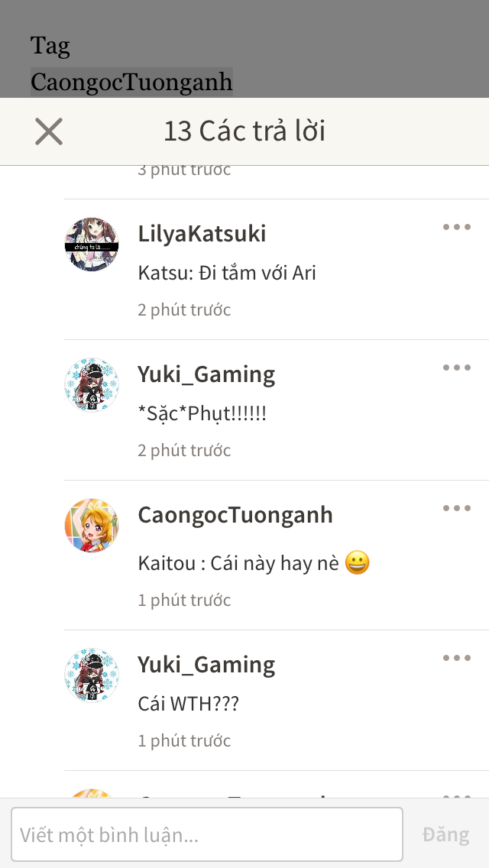489x868 pixels.
Task: Focus the Viết một bình luận input field
Action: [207, 834]
